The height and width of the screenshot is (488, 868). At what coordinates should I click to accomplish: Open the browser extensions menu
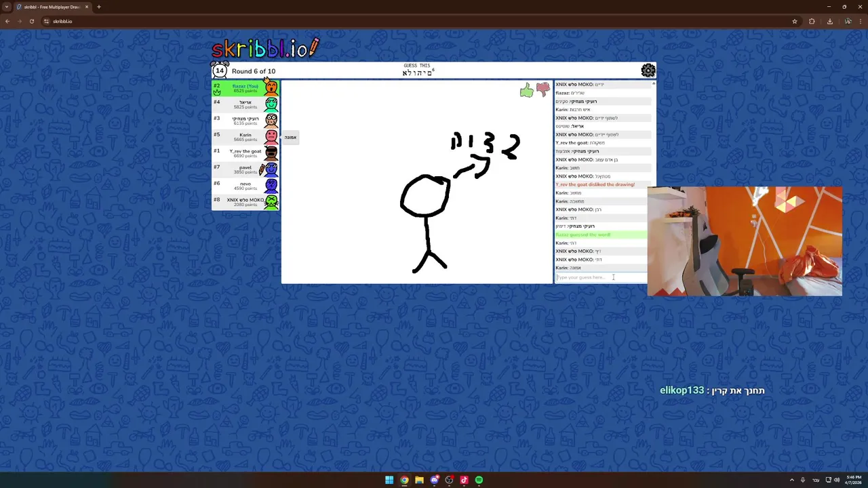point(812,21)
